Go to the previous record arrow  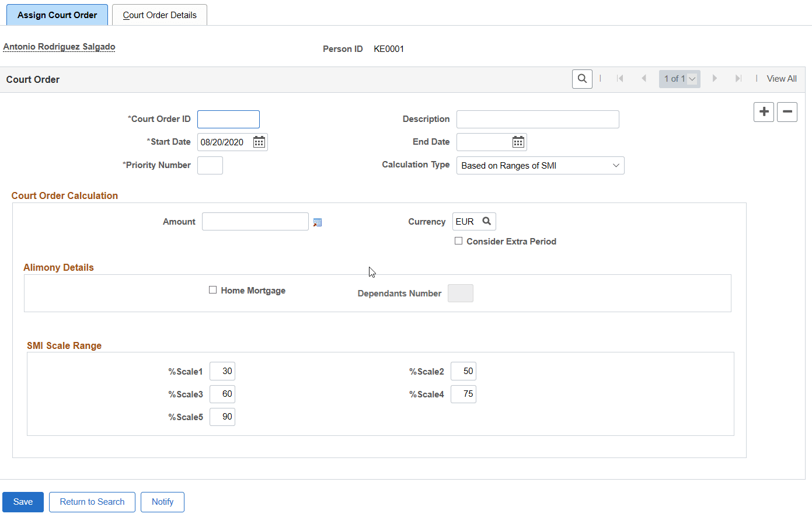(x=644, y=78)
